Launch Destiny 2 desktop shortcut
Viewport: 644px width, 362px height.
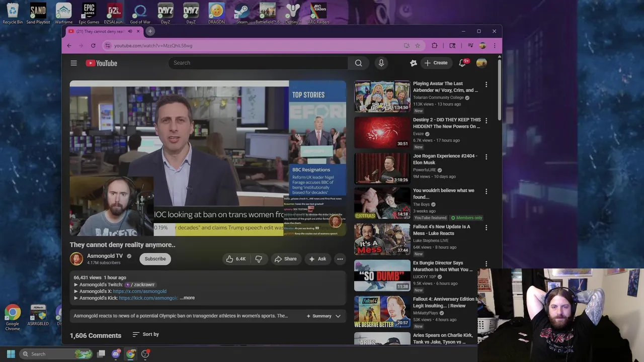click(x=293, y=14)
